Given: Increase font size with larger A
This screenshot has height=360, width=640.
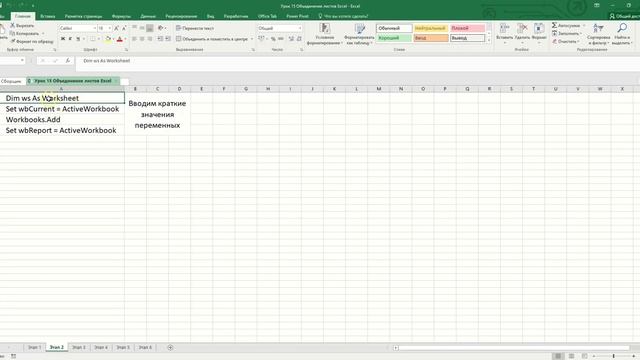Looking at the screenshot, I should 116,28.
